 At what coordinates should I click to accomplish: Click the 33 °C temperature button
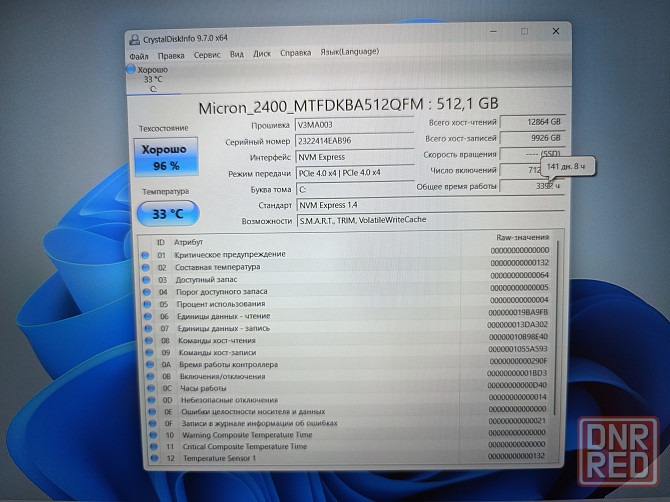tap(168, 212)
